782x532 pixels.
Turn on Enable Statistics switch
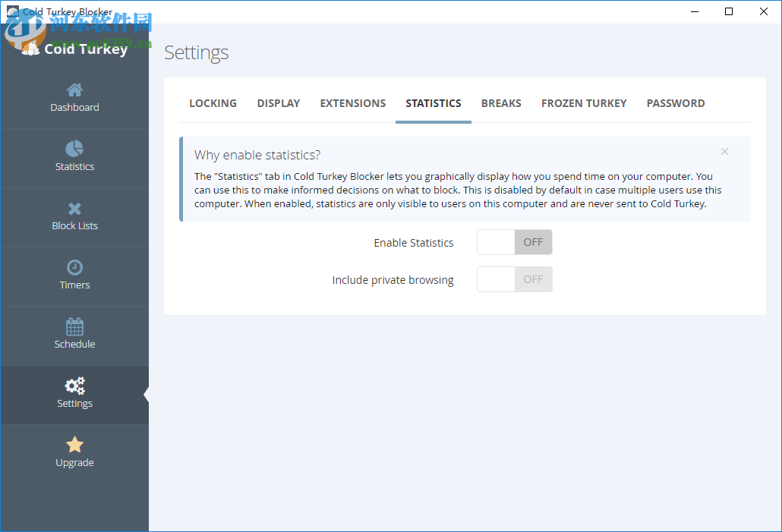(514, 242)
